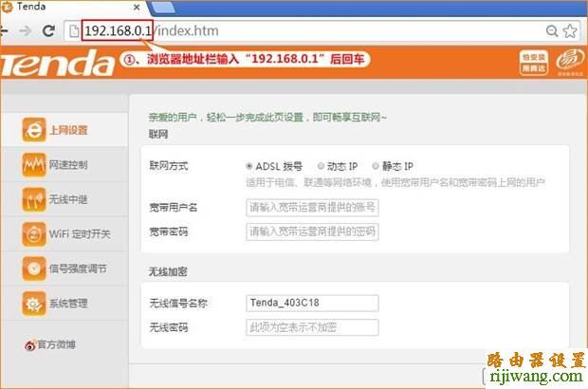This screenshot has height=389, width=588.
Task: Open a new browser tab
Action: (x=164, y=8)
